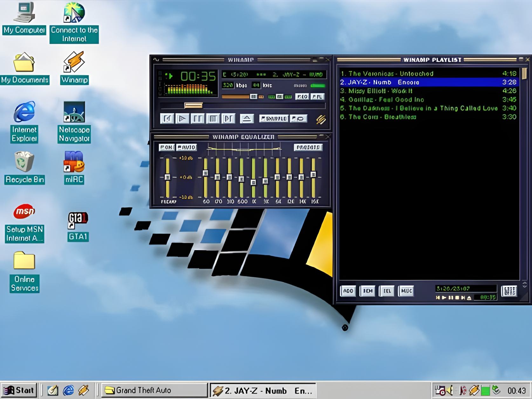Select the GTA1 desktop shortcut
The width and height of the screenshot is (532, 399).
[78, 226]
